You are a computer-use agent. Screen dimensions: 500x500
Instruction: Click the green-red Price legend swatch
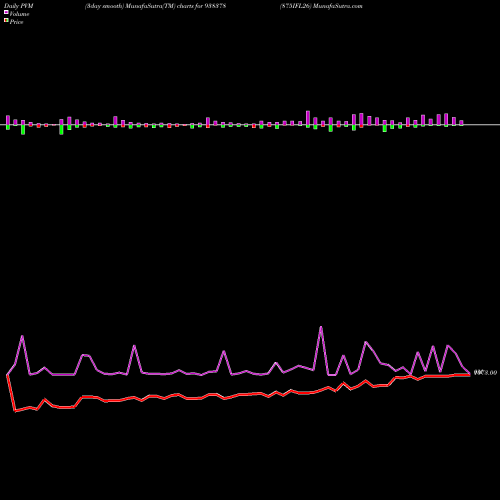click(6, 21)
